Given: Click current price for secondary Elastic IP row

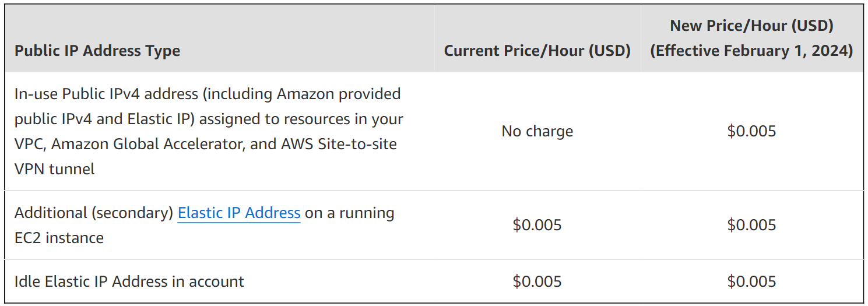Looking at the screenshot, I should click(537, 225).
